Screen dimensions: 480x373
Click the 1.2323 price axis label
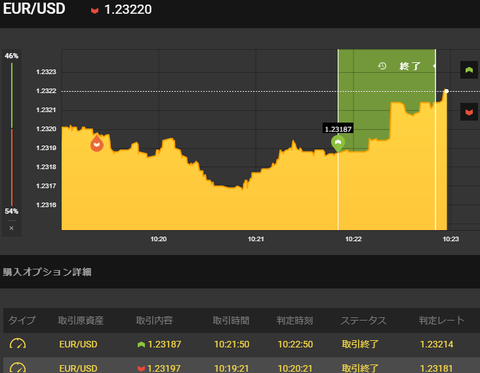coord(46,72)
